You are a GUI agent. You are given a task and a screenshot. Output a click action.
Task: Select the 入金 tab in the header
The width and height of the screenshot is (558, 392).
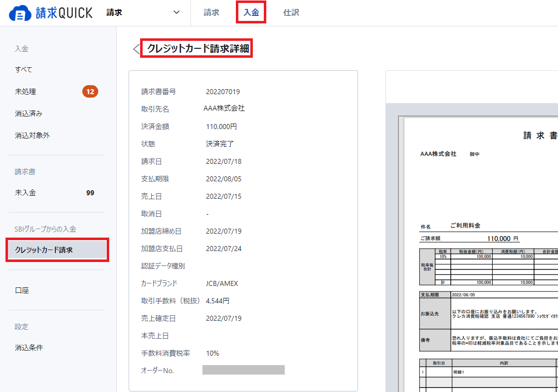point(251,12)
